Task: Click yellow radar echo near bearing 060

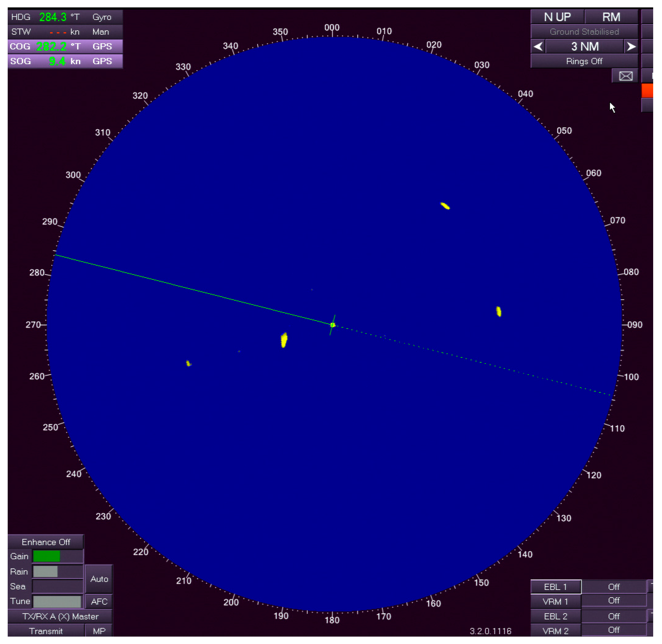Action: click(445, 206)
